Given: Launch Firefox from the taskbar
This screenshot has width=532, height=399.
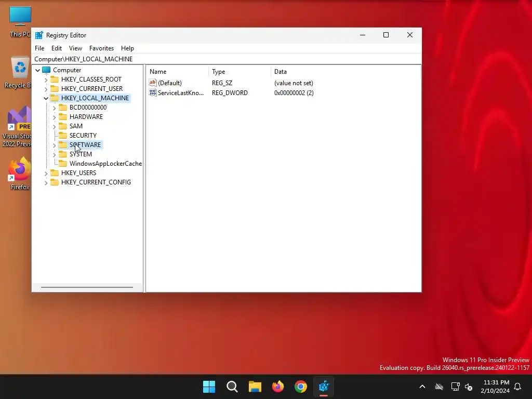Looking at the screenshot, I should [278, 387].
